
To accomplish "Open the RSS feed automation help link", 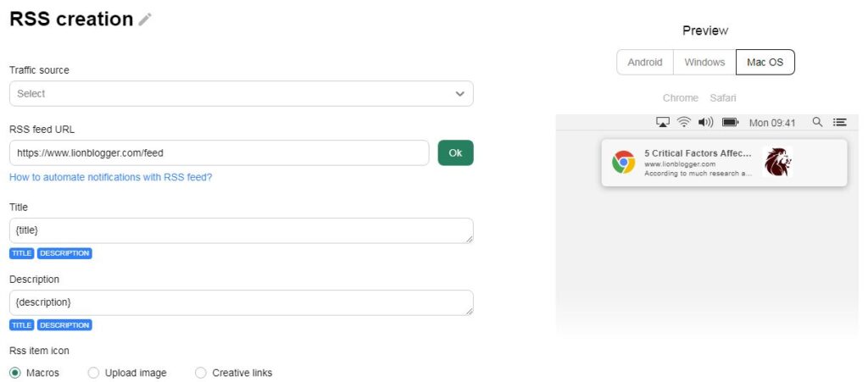I will pos(110,178).
